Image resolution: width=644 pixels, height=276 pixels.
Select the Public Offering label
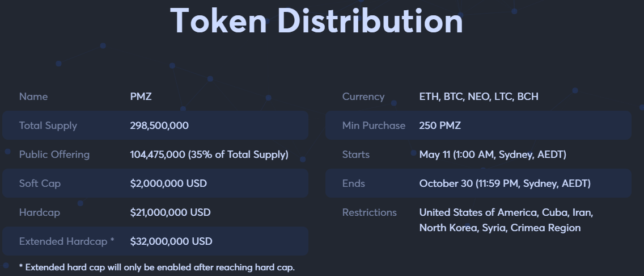coord(54,154)
